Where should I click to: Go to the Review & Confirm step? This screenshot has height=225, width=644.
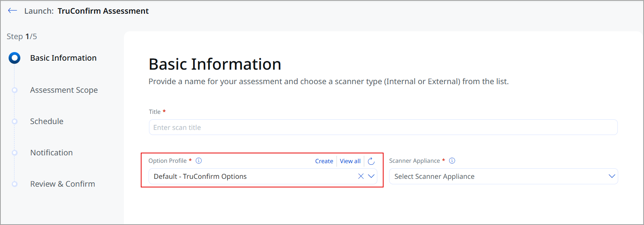[63, 184]
